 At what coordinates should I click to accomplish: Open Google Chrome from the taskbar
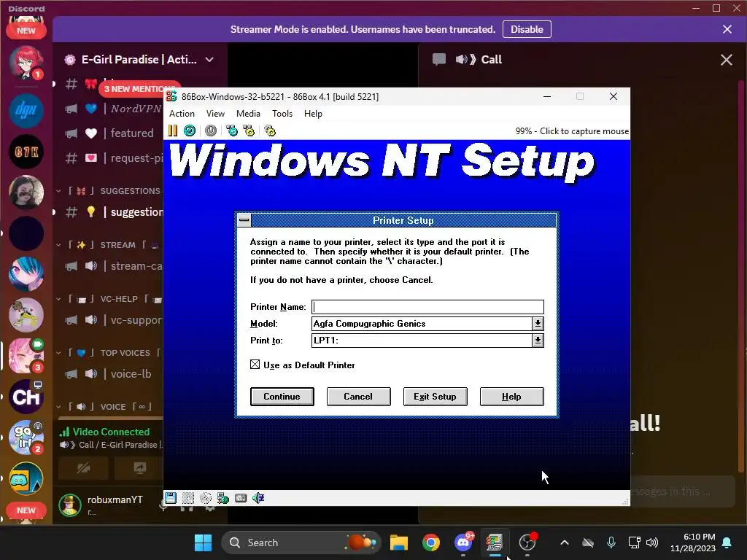430,542
